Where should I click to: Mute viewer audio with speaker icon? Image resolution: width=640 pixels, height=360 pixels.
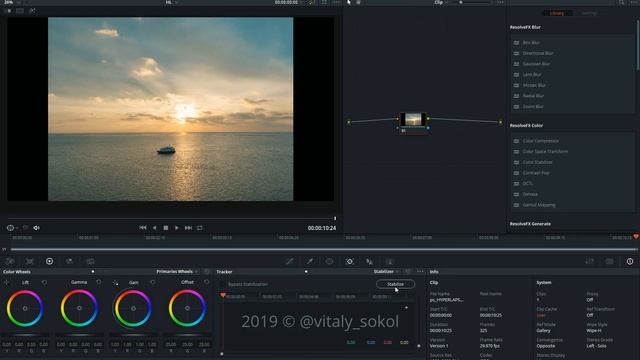(36, 228)
